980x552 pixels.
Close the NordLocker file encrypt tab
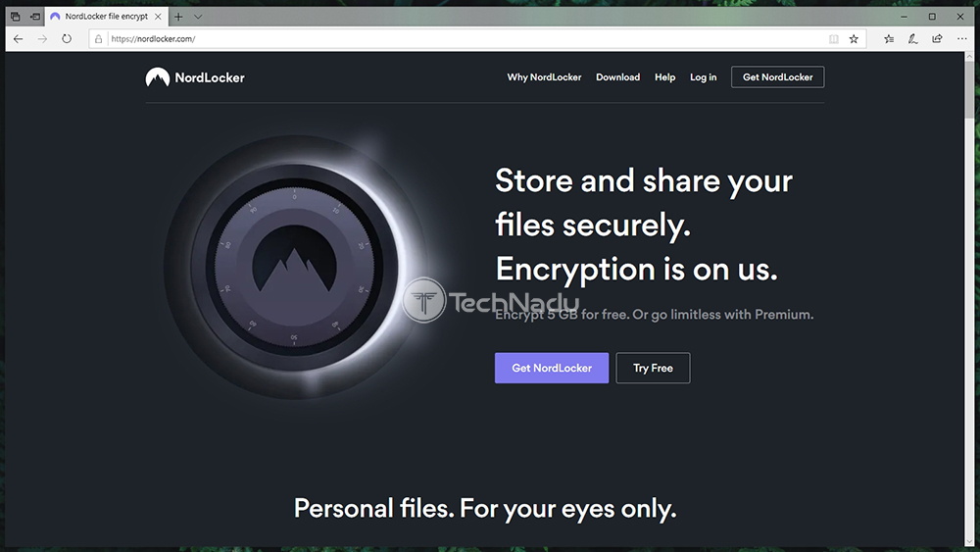[x=158, y=17]
